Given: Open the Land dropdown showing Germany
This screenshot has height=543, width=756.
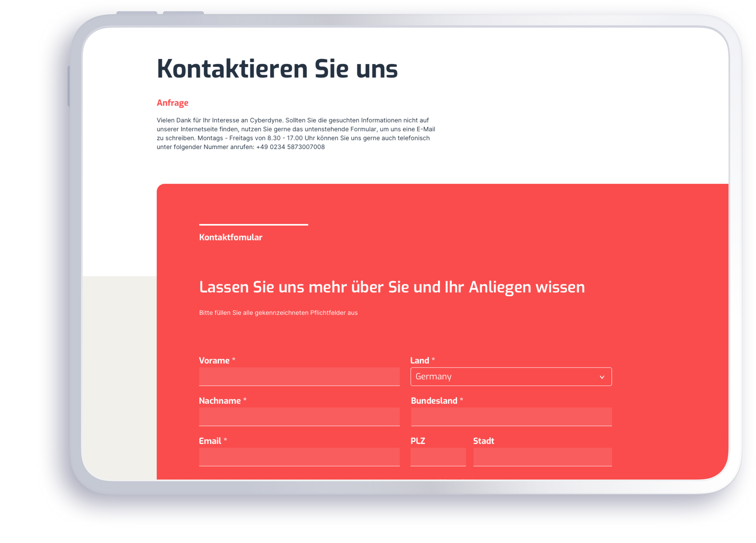Looking at the screenshot, I should 511,377.
